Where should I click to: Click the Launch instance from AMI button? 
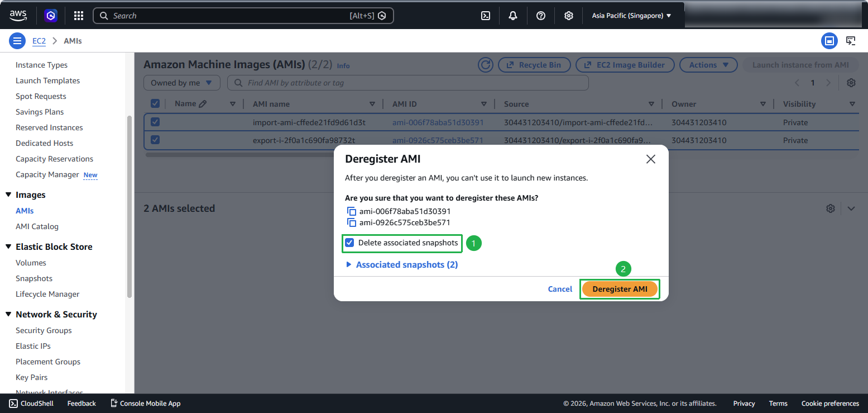(800, 65)
